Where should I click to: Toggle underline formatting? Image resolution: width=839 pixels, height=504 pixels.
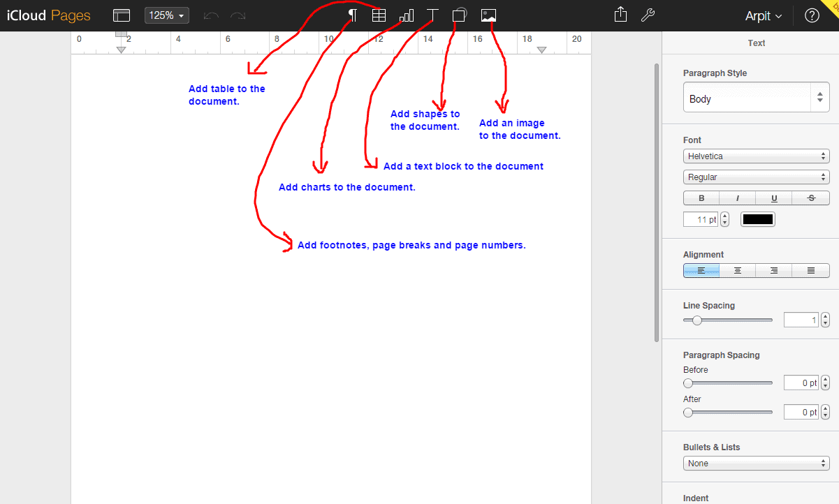[x=774, y=198]
